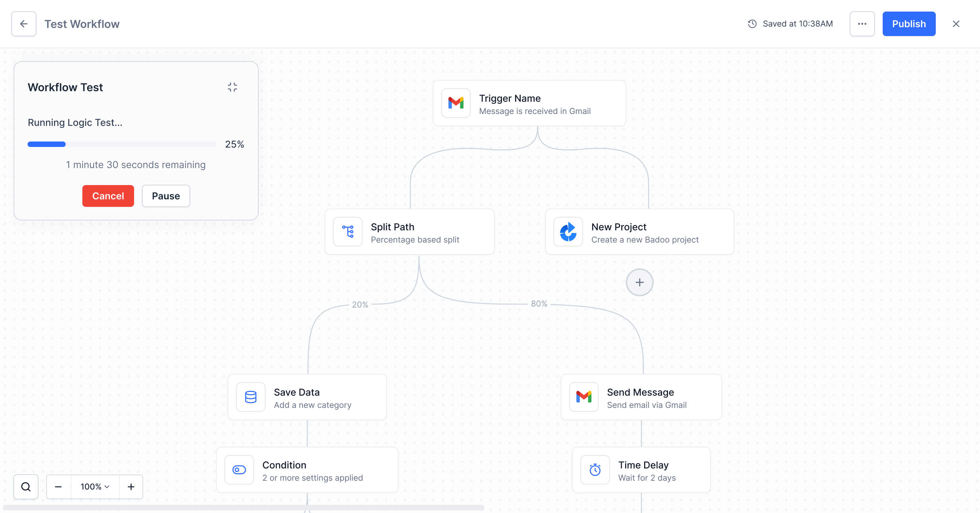980x513 pixels.
Task: Click 'Message is received in Gmail' description
Action: point(535,111)
